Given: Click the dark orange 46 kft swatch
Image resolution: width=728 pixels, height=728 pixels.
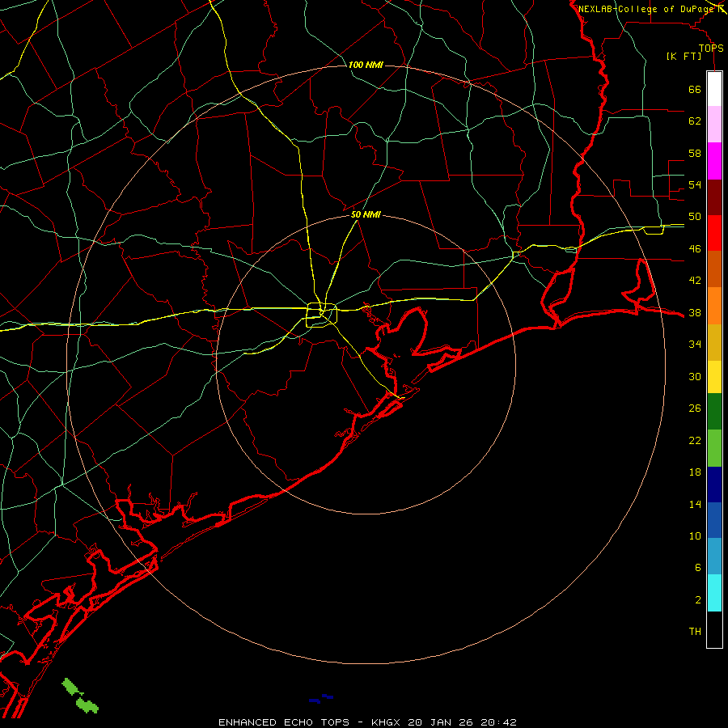Looking at the screenshot, I should click(x=714, y=269).
